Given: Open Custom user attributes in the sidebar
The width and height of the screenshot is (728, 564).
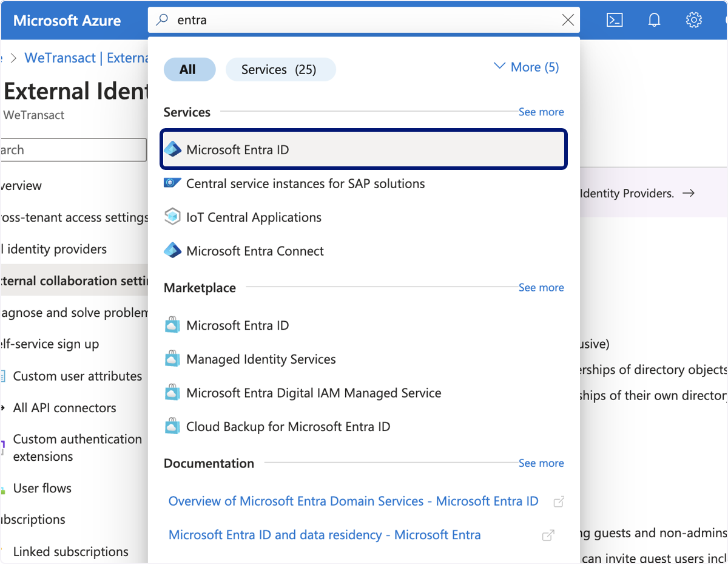Looking at the screenshot, I should coord(78,376).
